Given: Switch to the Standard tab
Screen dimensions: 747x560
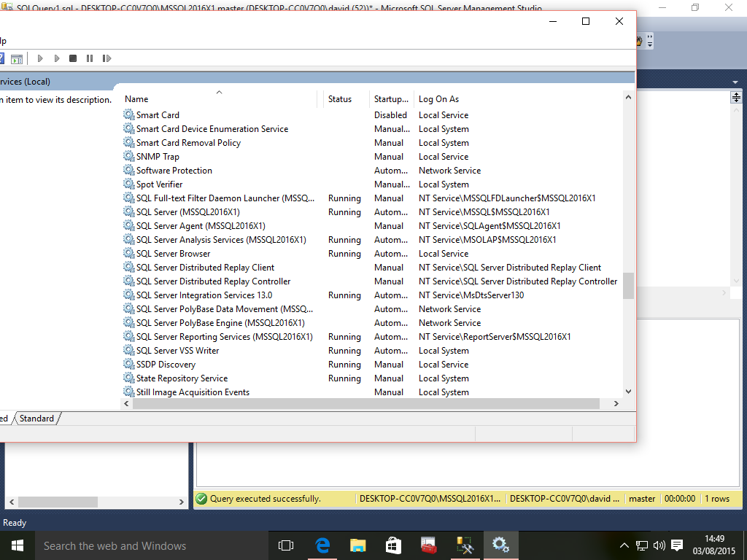Looking at the screenshot, I should pos(36,419).
